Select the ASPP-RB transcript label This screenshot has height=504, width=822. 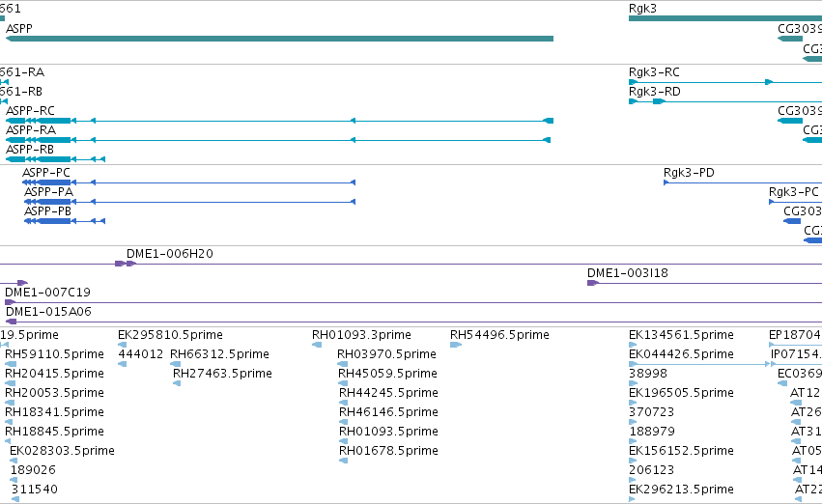[x=29, y=150]
